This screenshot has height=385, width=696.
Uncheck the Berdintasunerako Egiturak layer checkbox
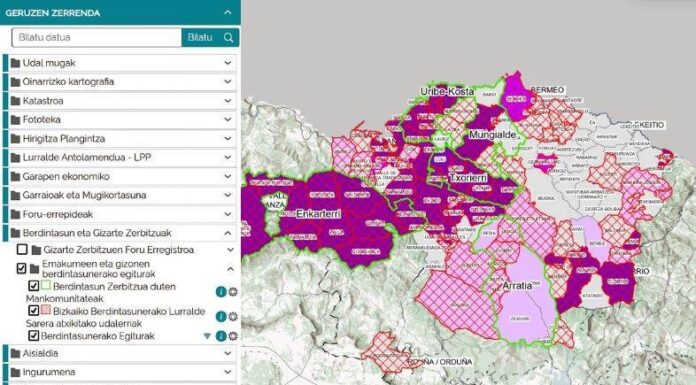click(x=33, y=336)
